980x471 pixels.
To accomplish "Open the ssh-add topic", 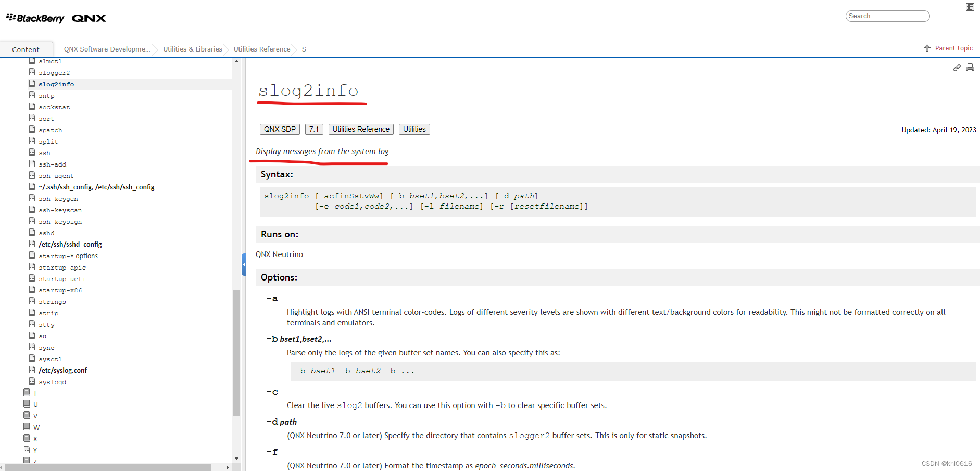I will [x=53, y=164].
